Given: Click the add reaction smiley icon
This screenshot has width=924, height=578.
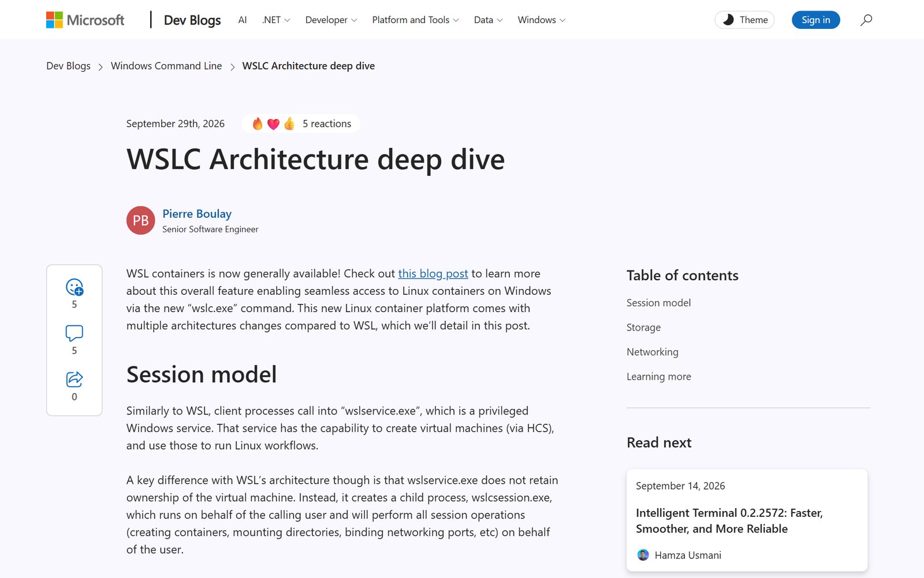Looking at the screenshot, I should click(x=74, y=287).
